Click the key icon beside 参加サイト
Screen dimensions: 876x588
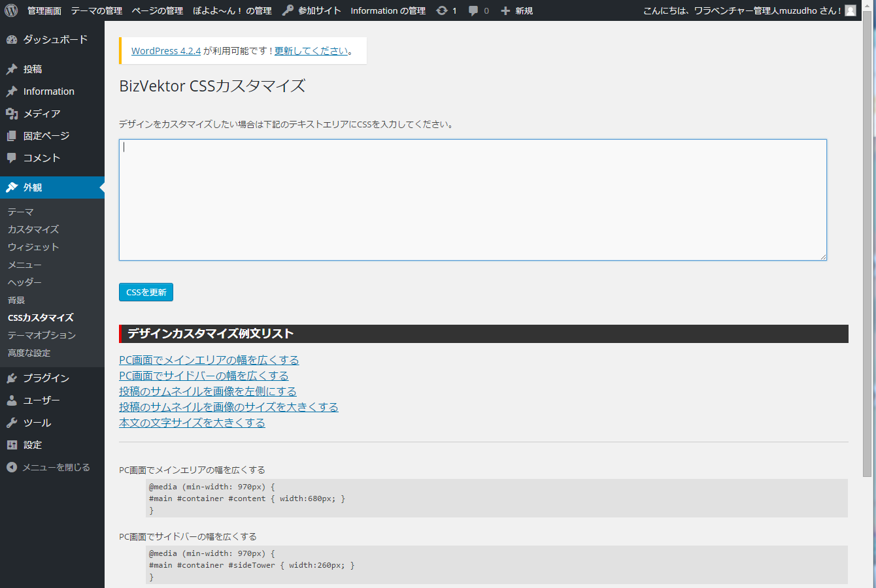click(288, 10)
